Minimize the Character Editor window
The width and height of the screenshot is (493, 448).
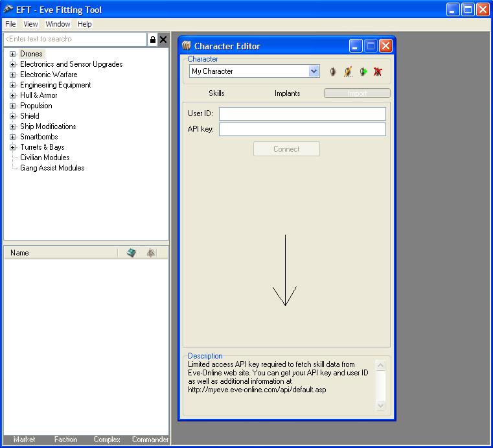click(x=356, y=46)
